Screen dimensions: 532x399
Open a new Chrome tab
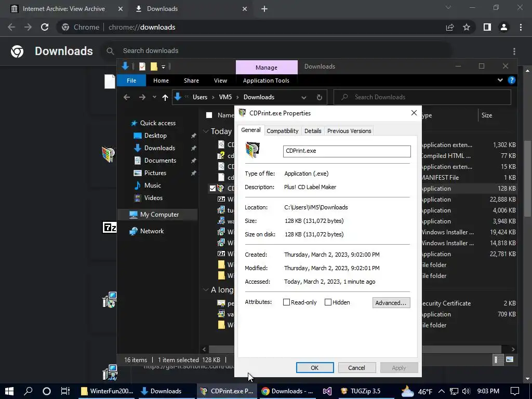(x=264, y=9)
